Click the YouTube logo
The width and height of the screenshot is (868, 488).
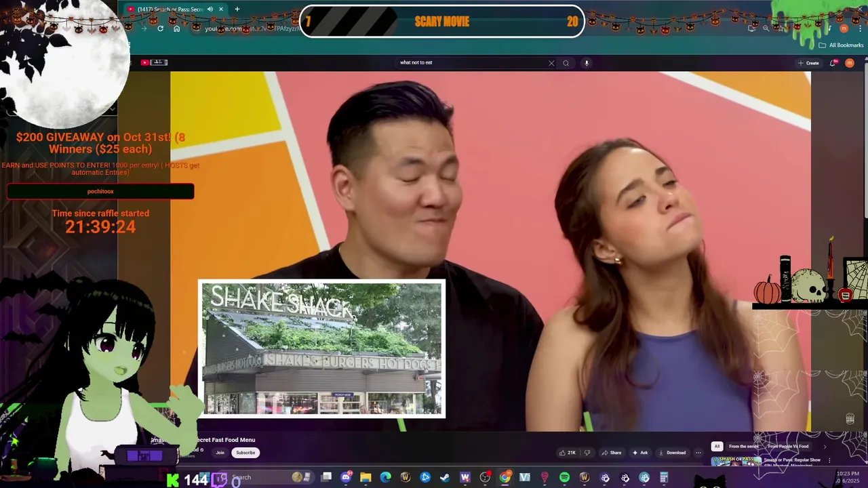click(154, 62)
